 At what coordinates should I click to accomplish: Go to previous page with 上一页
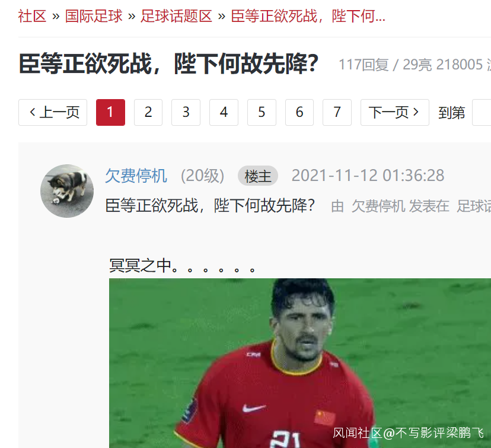[x=53, y=113]
